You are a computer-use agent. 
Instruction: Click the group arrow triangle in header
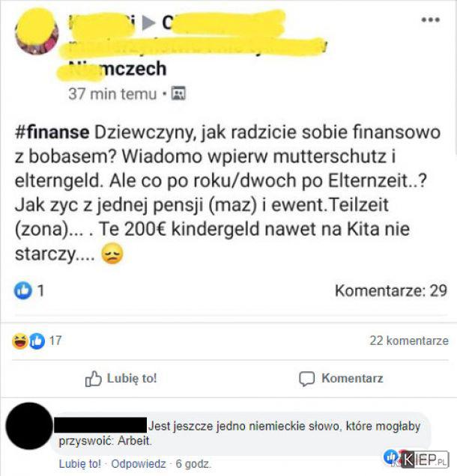tap(149, 22)
